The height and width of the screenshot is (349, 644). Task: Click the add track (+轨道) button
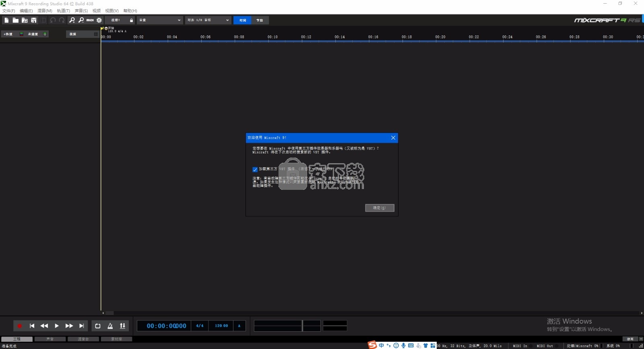pos(9,34)
